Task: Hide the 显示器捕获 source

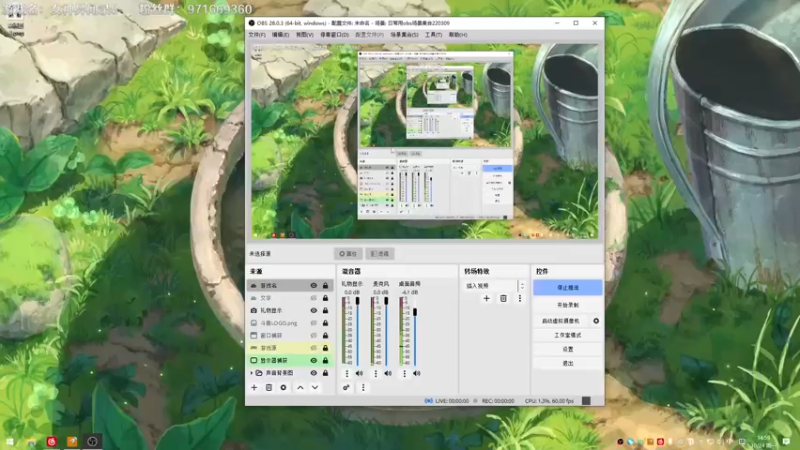Action: pyautogui.click(x=313, y=360)
